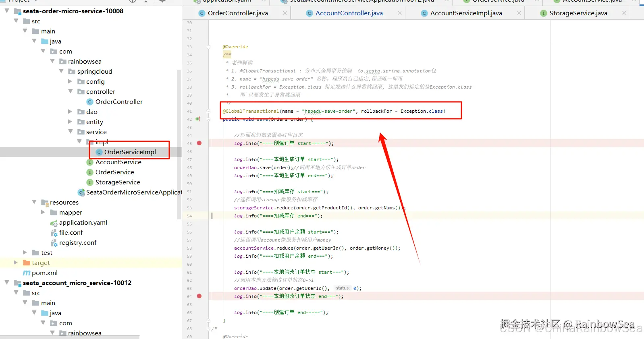This screenshot has height=339, width=644.
Task: Click StorageService interface icon in tree
Action: [x=90, y=182]
